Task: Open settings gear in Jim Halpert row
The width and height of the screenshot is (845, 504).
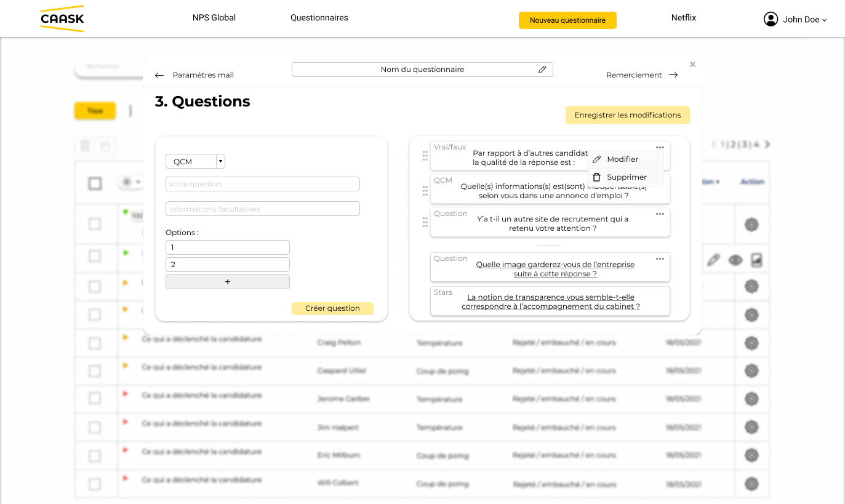Action: [x=751, y=427]
